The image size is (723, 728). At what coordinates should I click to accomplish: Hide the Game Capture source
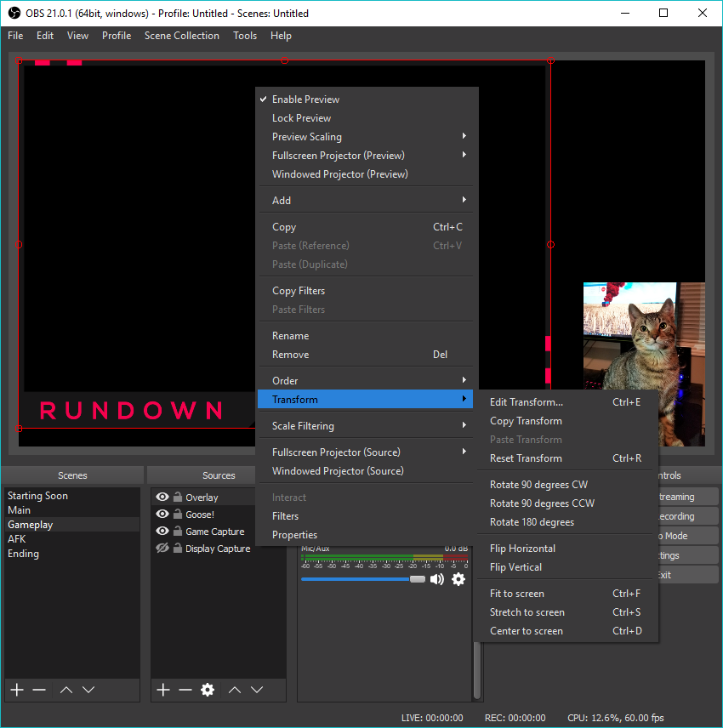[162, 531]
